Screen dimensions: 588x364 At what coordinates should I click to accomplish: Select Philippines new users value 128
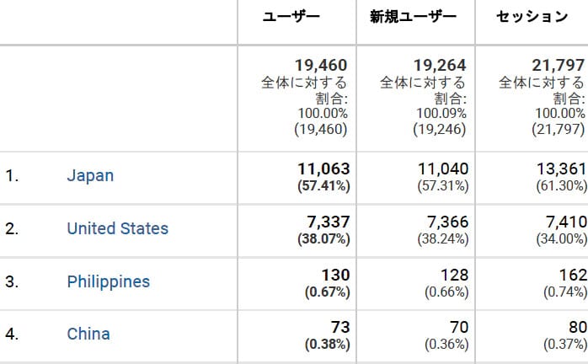click(455, 275)
